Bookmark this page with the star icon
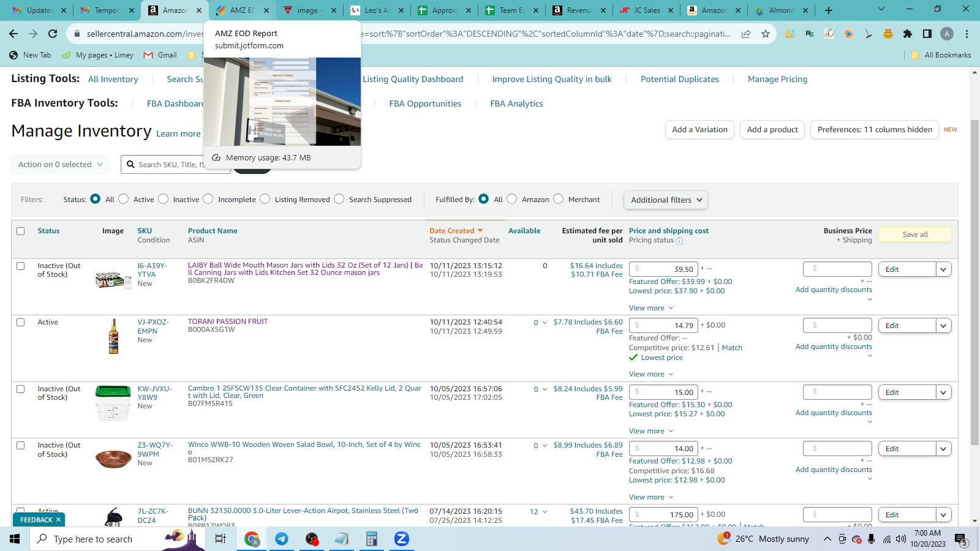 tap(766, 34)
